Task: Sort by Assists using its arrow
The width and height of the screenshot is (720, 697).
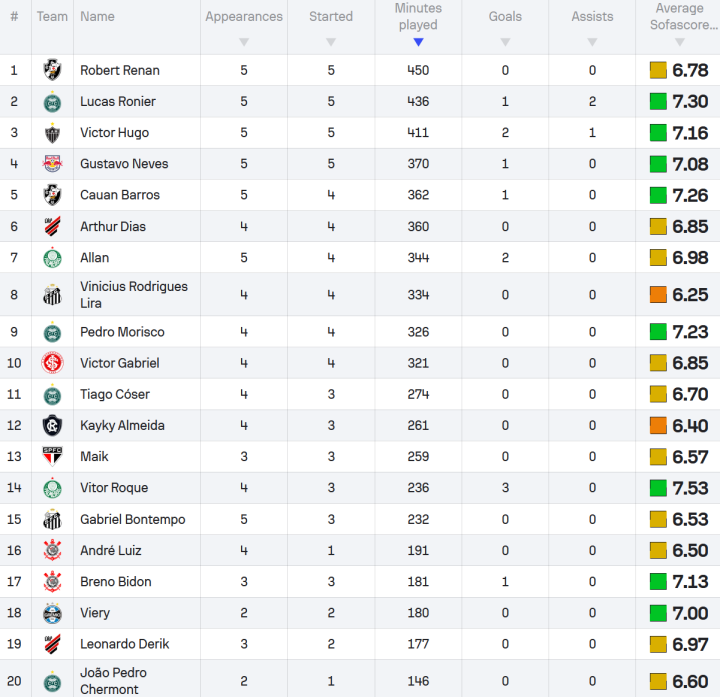Action: [592, 42]
